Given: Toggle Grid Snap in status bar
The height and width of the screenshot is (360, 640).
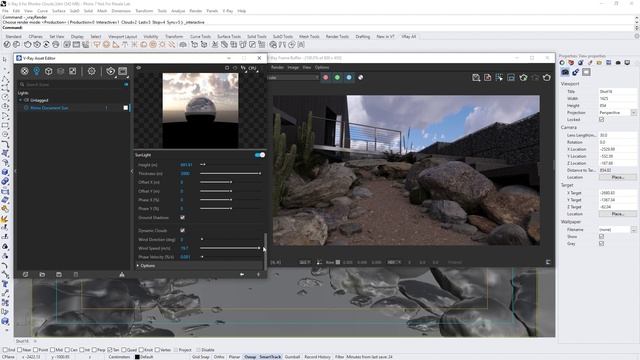Looking at the screenshot, I should pyautogui.click(x=200, y=357).
